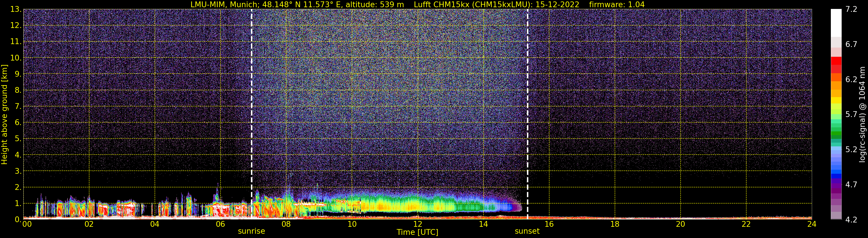Click the time axis tick label '20'
The image size is (868, 238).
[680, 224]
